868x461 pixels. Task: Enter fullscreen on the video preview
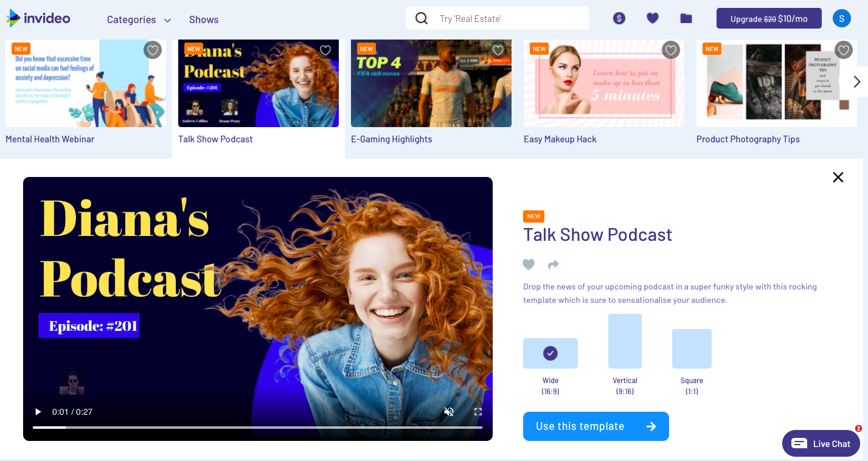(x=478, y=412)
